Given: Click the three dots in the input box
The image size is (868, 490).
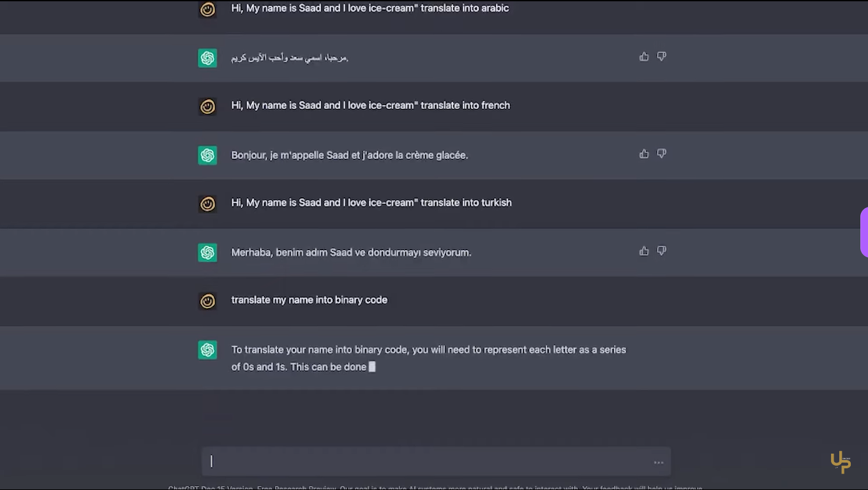Looking at the screenshot, I should [659, 463].
